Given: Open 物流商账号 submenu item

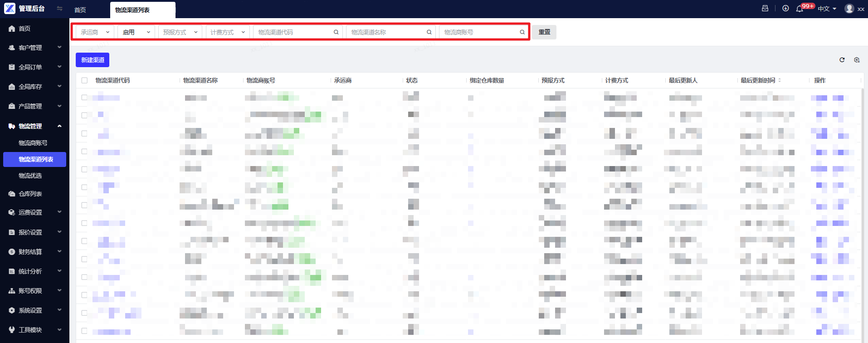Looking at the screenshot, I should (x=33, y=143).
